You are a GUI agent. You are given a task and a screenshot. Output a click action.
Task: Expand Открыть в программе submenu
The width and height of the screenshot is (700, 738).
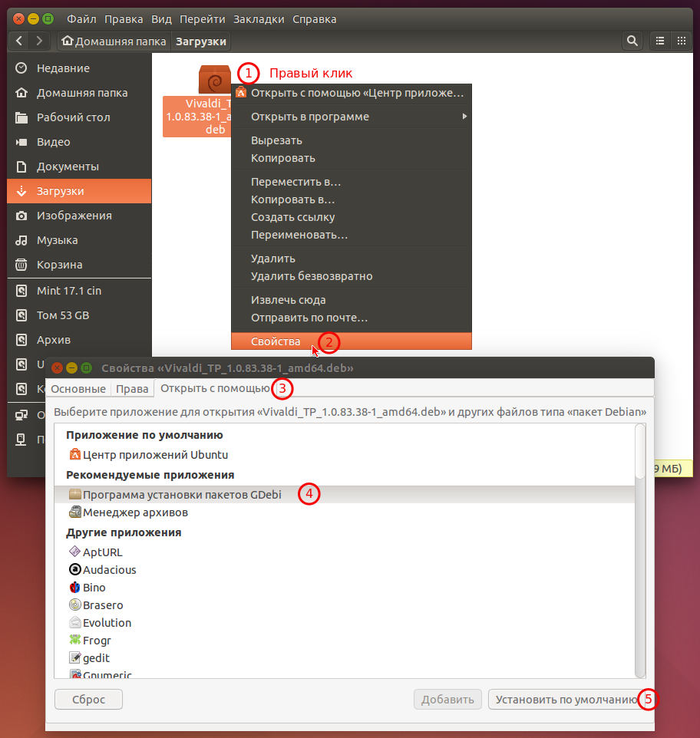coord(352,117)
